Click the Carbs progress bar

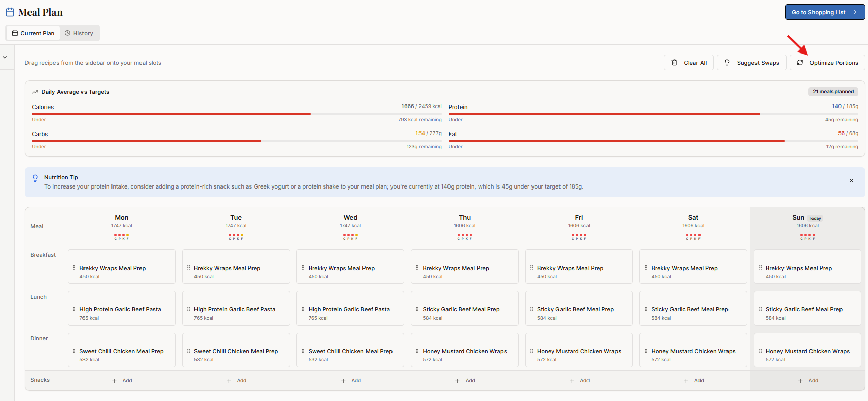237,141
